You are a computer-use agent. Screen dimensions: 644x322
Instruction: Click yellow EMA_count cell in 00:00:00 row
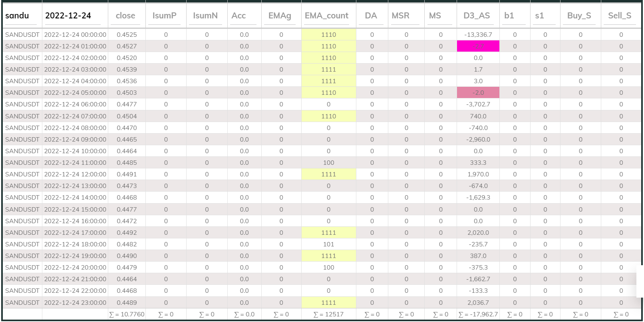coord(328,35)
